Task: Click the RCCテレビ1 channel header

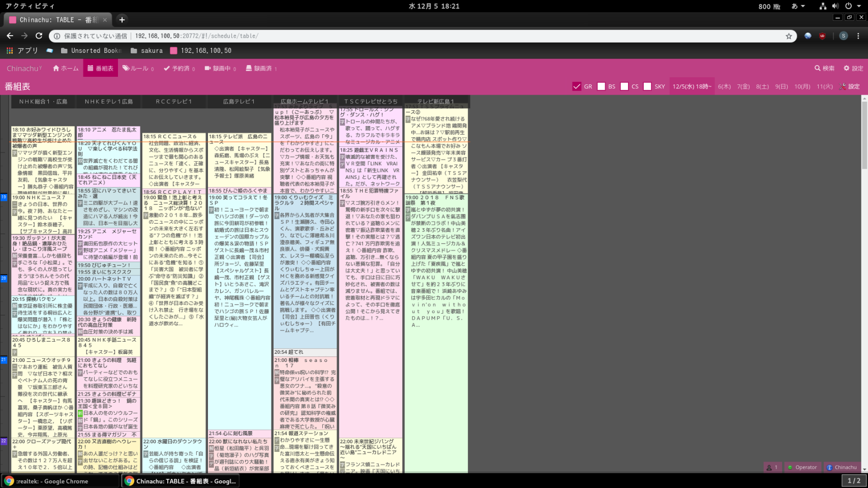Action: pyautogui.click(x=174, y=102)
